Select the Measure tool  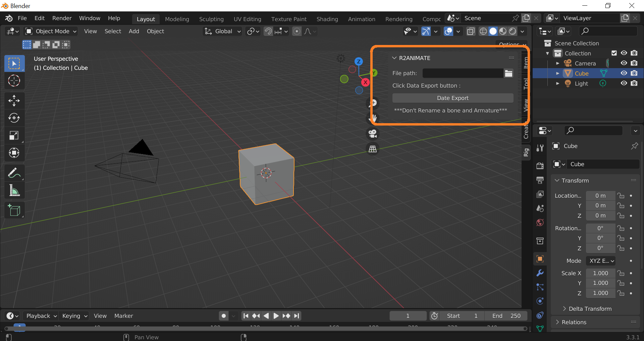click(14, 190)
